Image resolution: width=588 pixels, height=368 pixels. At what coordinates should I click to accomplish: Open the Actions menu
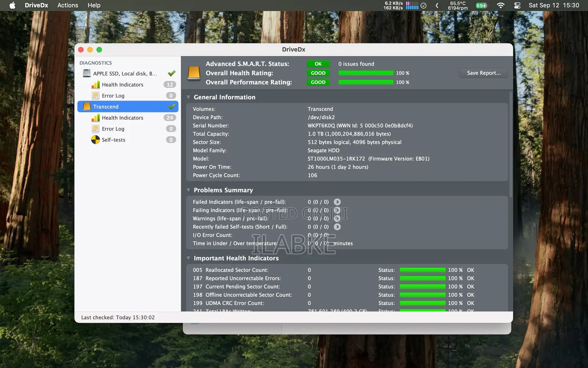click(x=68, y=5)
